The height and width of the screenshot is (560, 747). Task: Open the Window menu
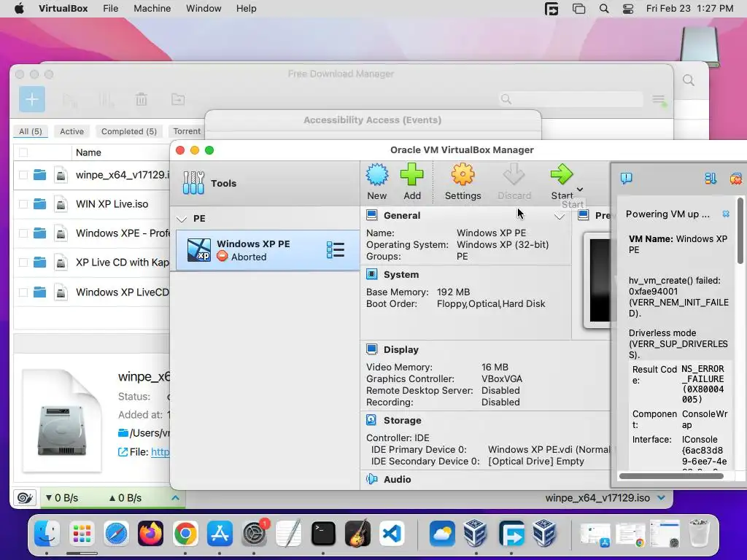pos(204,9)
